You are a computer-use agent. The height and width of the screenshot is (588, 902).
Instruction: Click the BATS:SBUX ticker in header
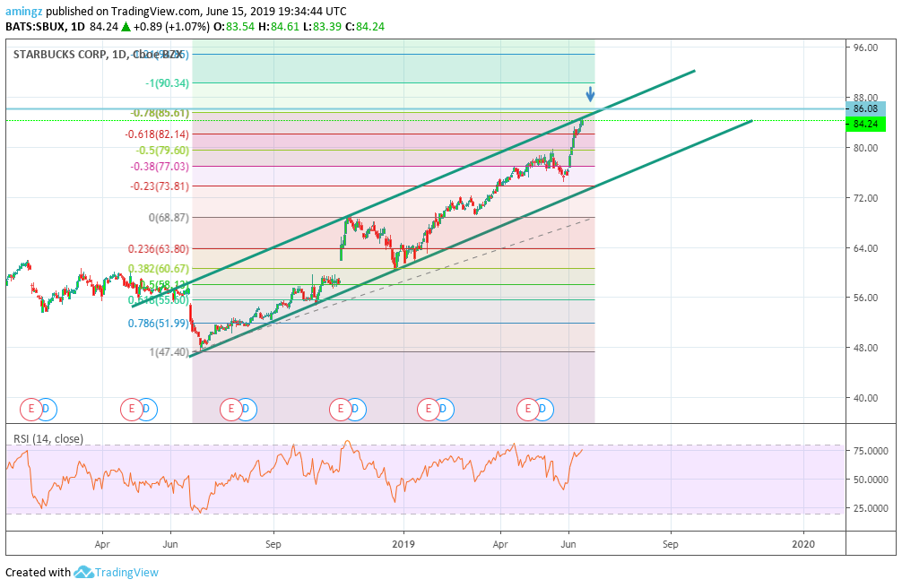coord(34,27)
